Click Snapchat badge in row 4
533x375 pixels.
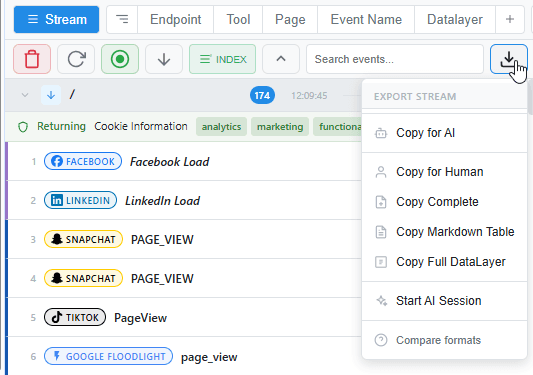(83, 278)
